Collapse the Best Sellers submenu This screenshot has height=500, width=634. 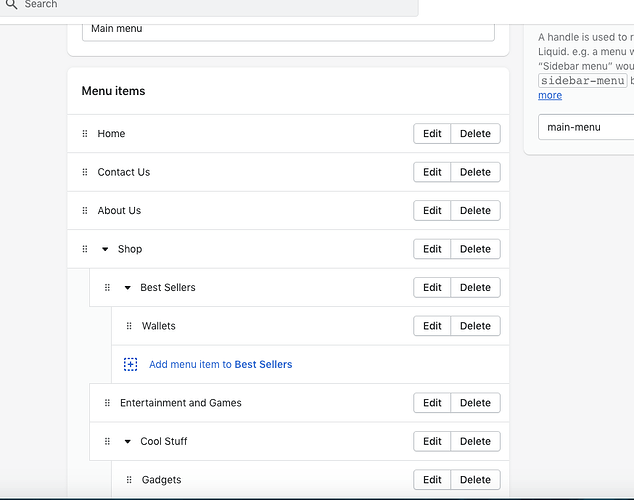coord(127,288)
